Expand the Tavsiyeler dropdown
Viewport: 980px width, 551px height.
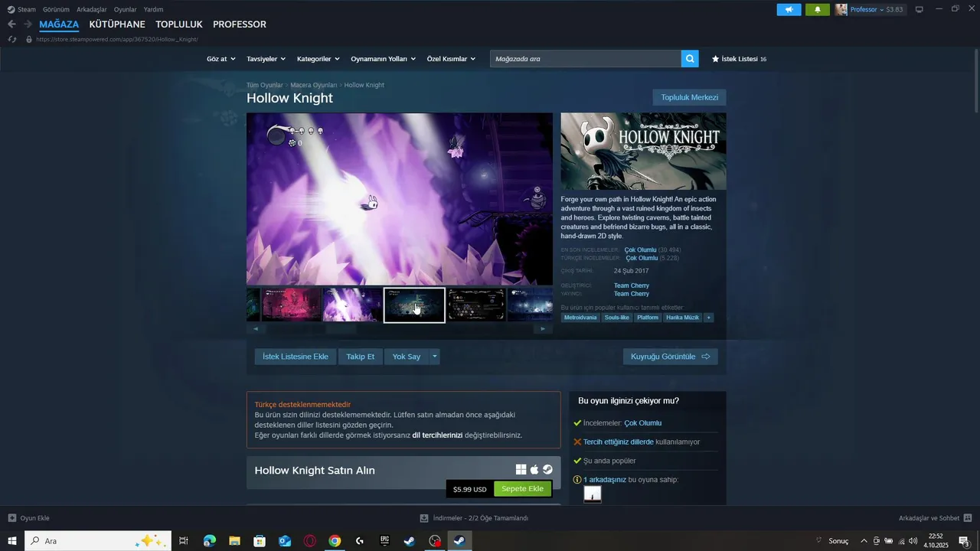266,59
